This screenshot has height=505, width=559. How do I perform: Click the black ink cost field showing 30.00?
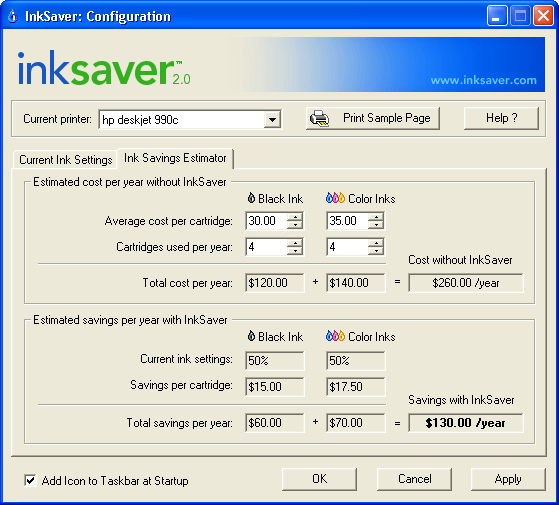pyautogui.click(x=266, y=221)
